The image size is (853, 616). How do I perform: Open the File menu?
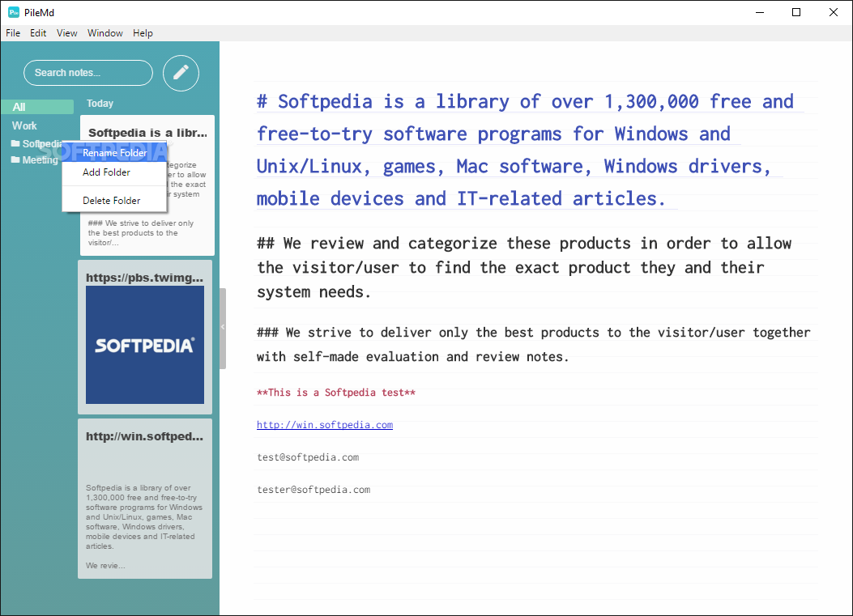tap(13, 33)
